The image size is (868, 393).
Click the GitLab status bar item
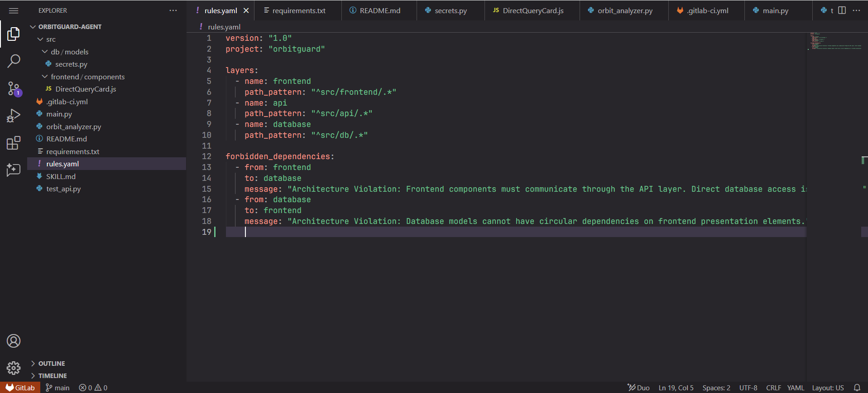point(20,388)
